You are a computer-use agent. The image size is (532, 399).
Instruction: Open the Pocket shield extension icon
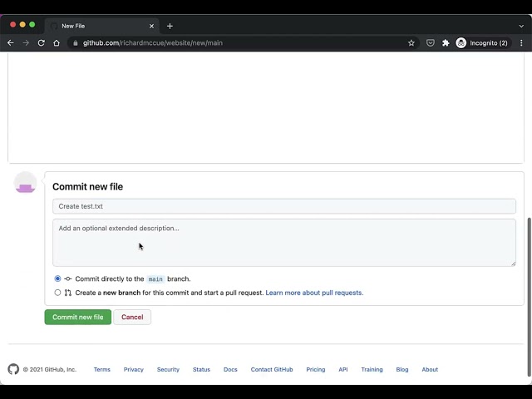431,43
